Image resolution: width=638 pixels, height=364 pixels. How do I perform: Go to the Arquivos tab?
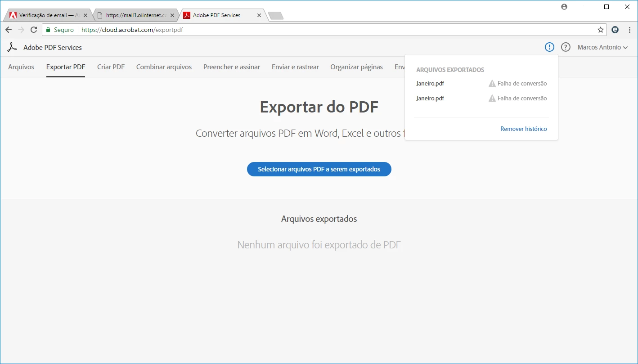pos(21,67)
